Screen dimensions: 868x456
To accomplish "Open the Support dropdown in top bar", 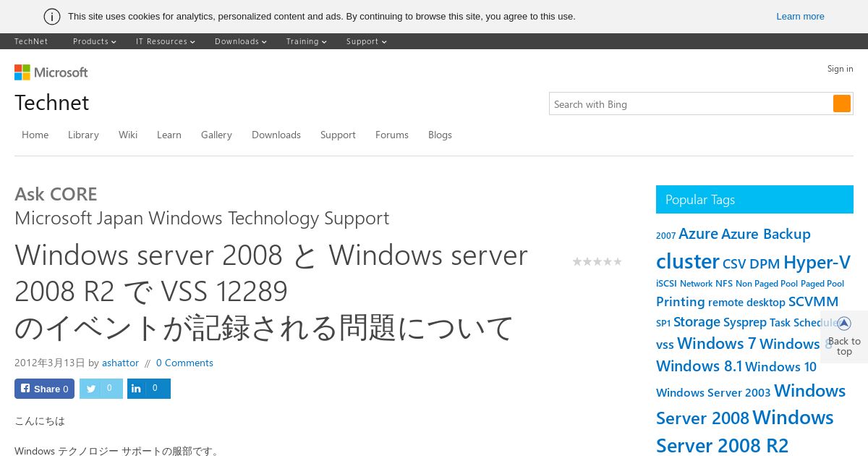I will click(366, 41).
